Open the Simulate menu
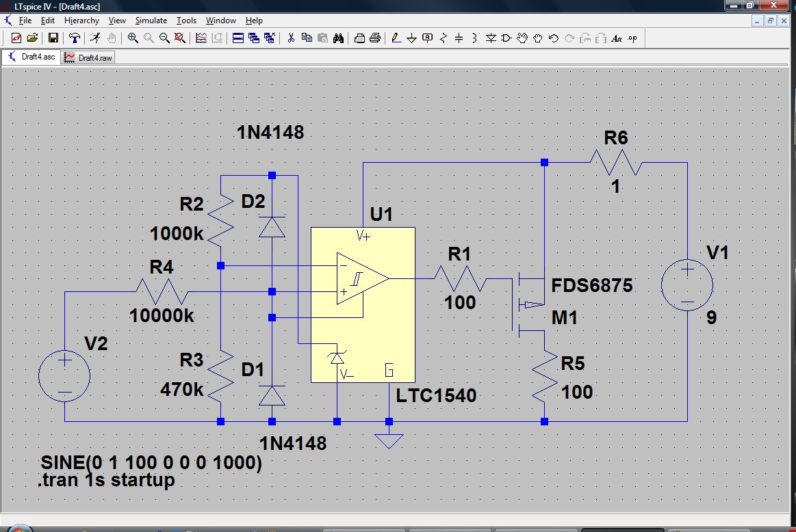This screenshot has height=532, width=796. point(151,21)
